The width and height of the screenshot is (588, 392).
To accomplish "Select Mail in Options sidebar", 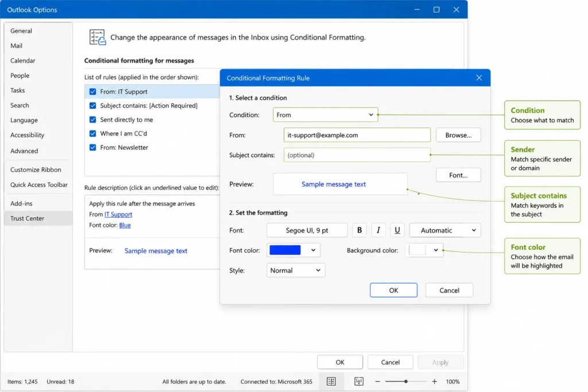I will tap(38, 46).
